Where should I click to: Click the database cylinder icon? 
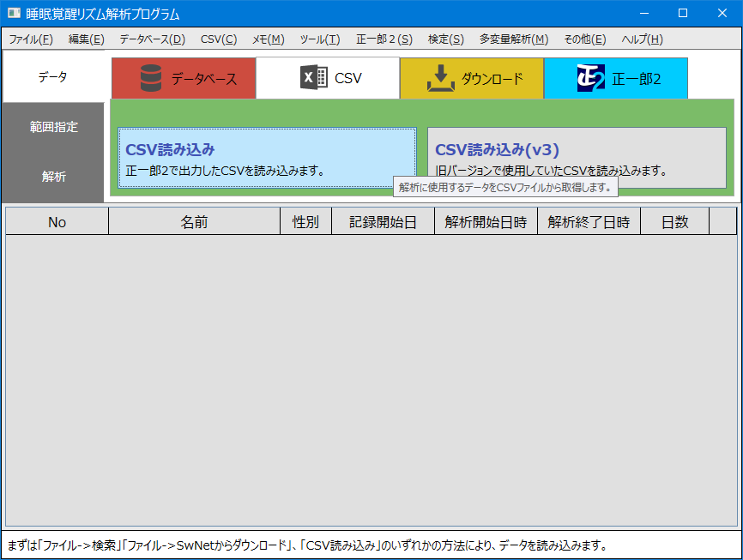tap(151, 78)
